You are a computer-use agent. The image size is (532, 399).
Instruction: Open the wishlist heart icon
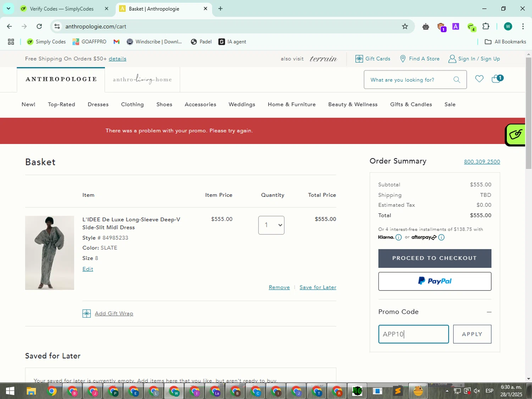479,79
